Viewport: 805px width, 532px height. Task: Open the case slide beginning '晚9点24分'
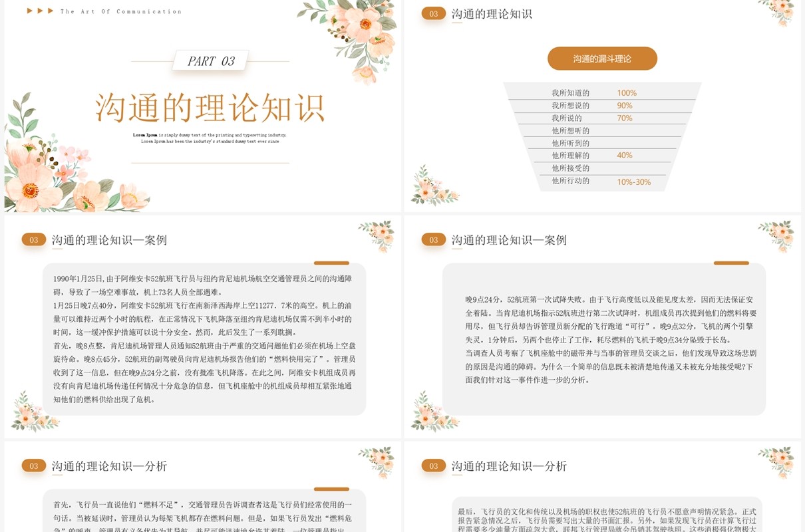click(603, 327)
